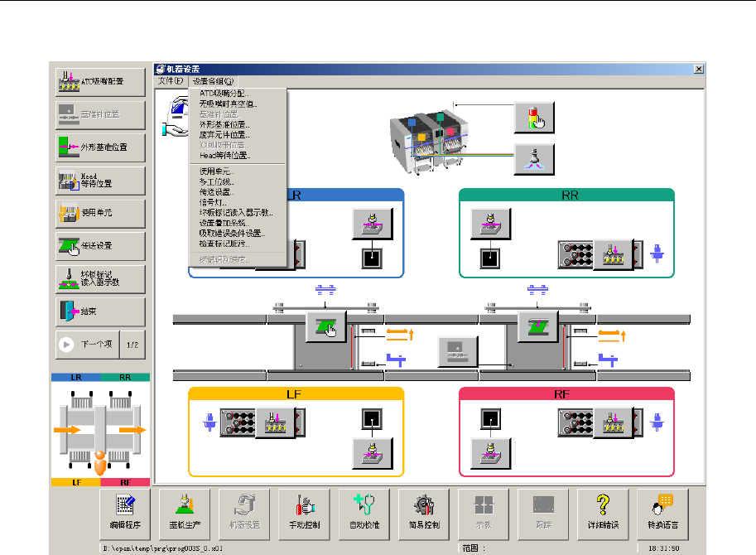The height and width of the screenshot is (555, 756).
Task: Open RR outline reference position icon
Action: (x=491, y=224)
